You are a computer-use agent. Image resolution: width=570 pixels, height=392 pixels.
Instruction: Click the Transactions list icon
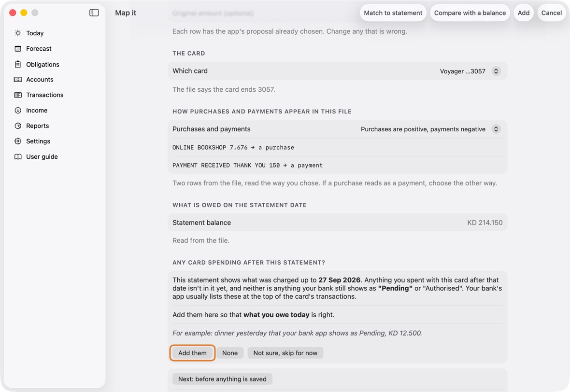click(18, 95)
